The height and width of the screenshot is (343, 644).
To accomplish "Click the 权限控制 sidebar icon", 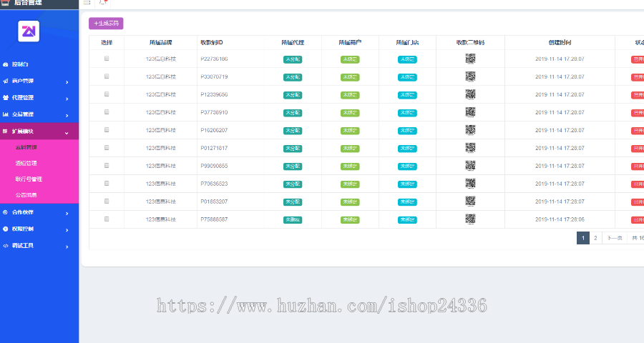I will (x=5, y=229).
